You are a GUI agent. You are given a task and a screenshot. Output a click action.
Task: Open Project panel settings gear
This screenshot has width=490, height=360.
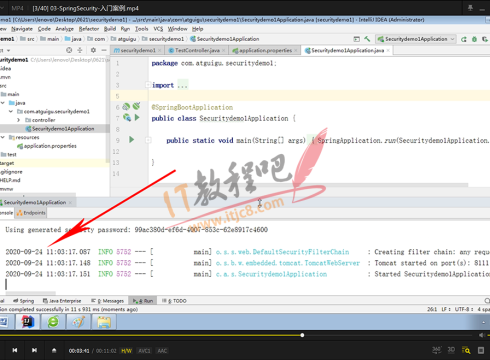pyautogui.click(x=93, y=50)
